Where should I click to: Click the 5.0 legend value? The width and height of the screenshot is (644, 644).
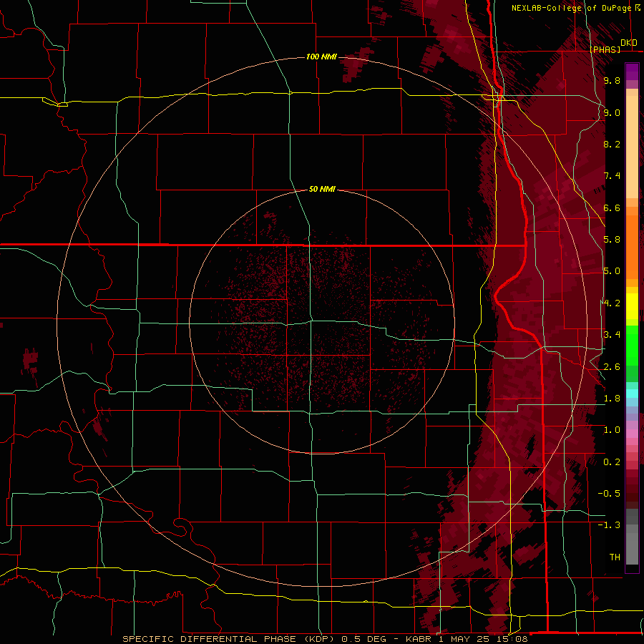click(x=612, y=271)
